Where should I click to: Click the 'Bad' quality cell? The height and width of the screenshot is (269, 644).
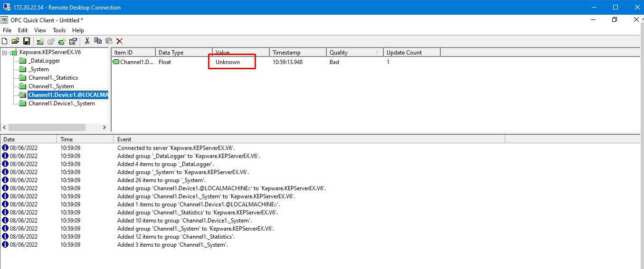(334, 62)
